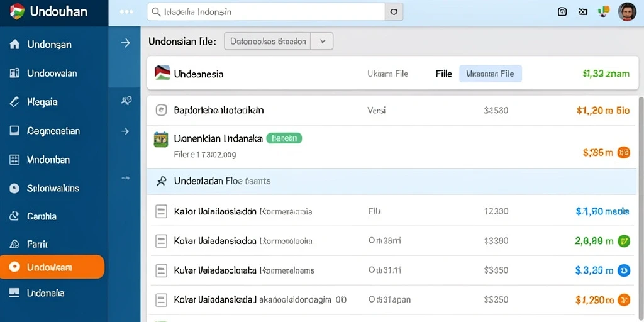The image size is (644, 322).
Task: Click the green badge beside Uanenkian Indanaka
Action: point(284,139)
